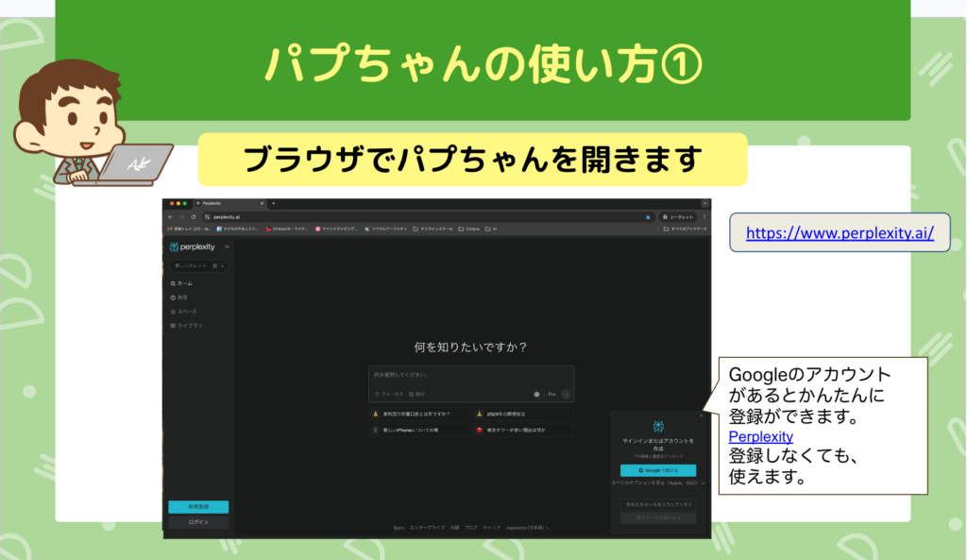
Task: Open the オンラインスクール bookmark folder
Action: pyautogui.click(x=433, y=229)
